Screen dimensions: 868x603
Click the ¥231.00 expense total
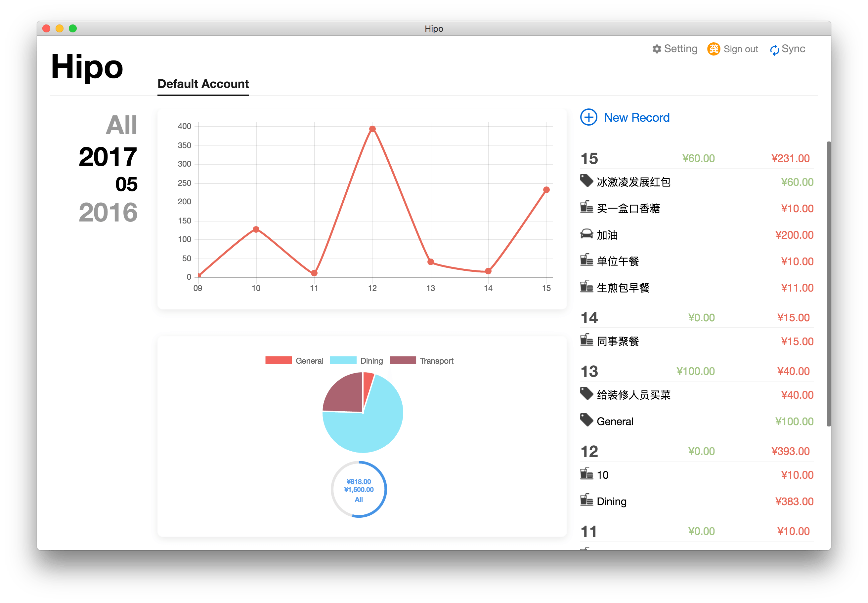(x=791, y=158)
